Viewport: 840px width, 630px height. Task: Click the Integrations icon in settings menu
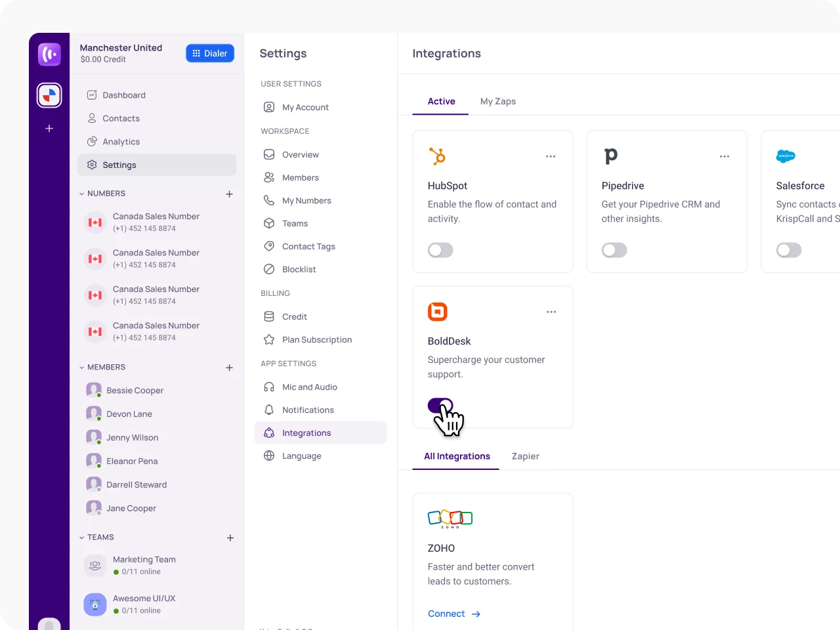(269, 433)
